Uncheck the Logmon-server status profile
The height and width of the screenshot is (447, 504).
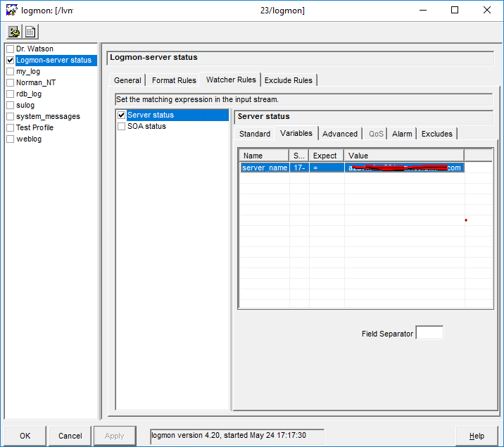10,61
